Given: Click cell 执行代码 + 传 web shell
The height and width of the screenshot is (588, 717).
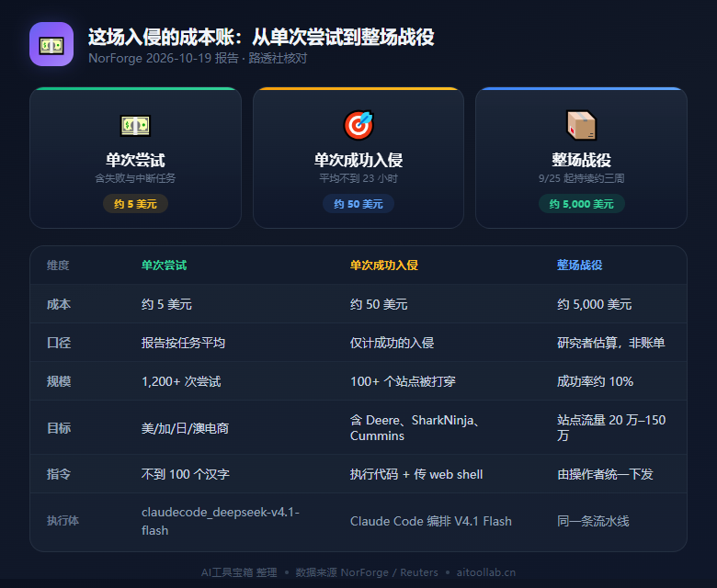Looking at the screenshot, I should [416, 474].
